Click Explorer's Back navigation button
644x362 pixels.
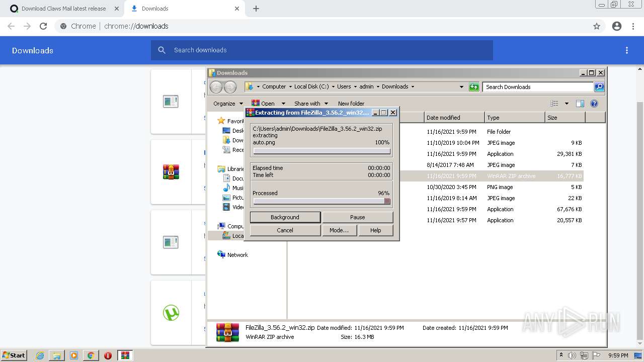[x=216, y=87]
